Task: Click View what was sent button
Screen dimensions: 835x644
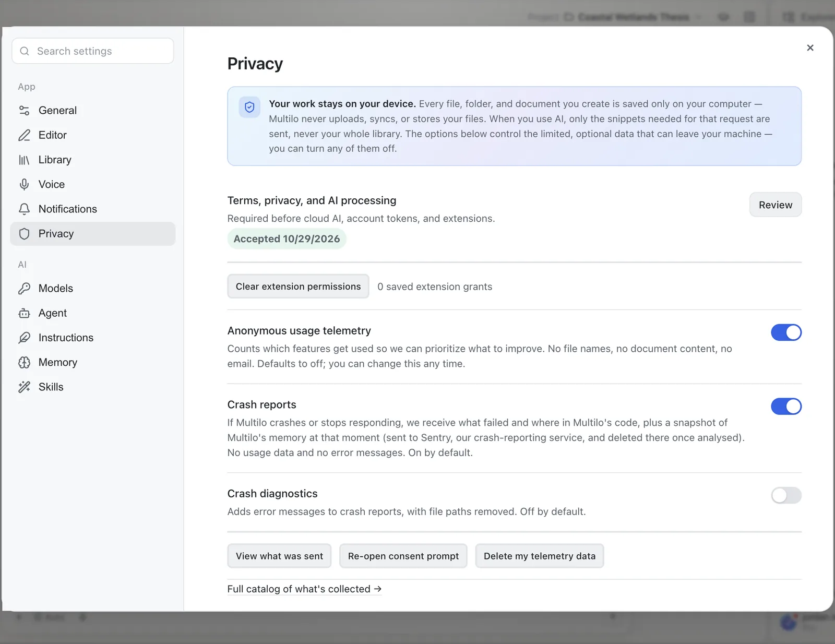Action: click(x=279, y=556)
